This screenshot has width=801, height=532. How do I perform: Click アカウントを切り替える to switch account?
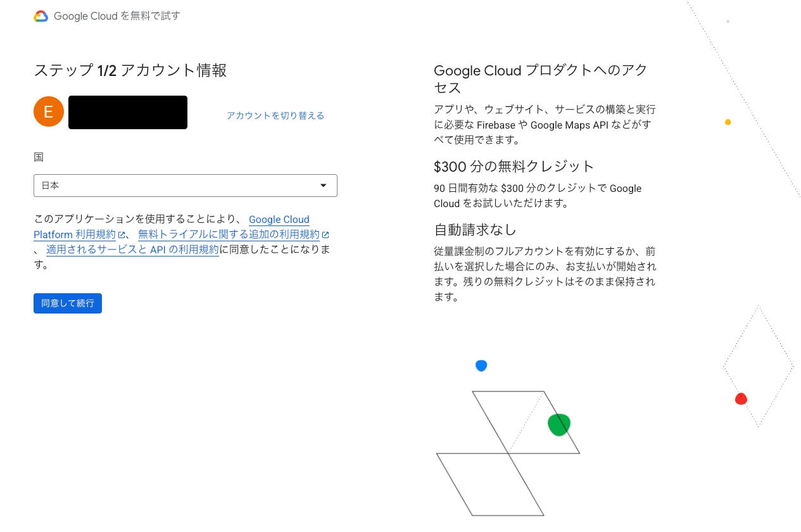275,115
